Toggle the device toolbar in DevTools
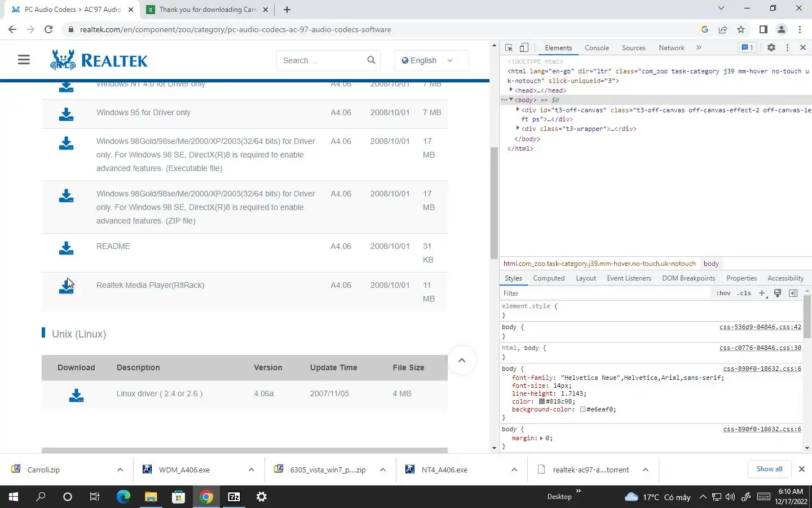 524,48
